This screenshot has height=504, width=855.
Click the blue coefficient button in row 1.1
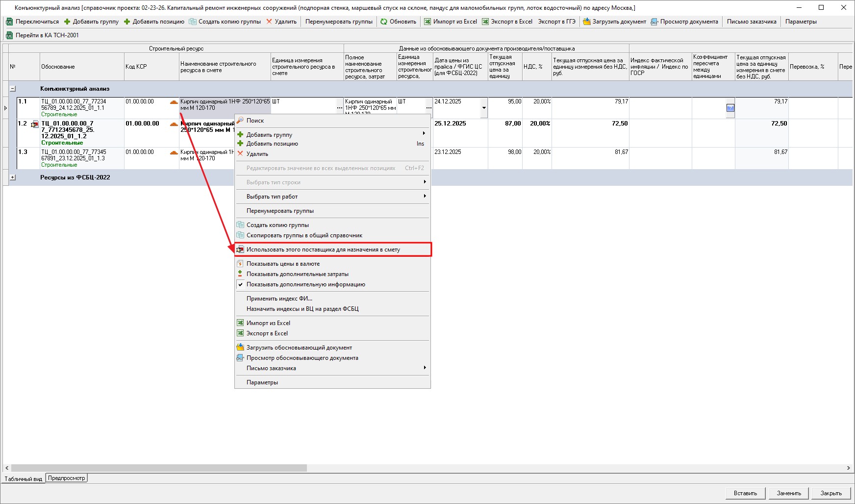[730, 108]
